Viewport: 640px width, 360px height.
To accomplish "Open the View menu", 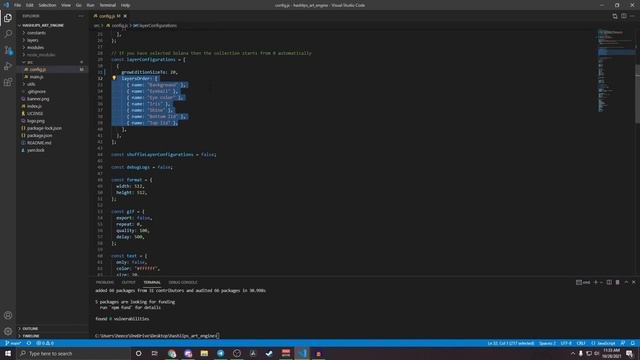I will (66, 5).
